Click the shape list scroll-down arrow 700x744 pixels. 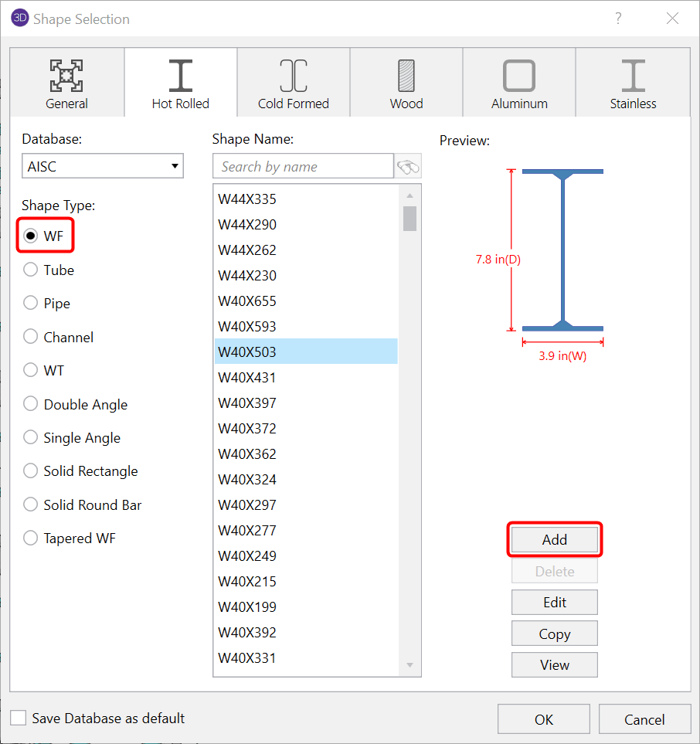[410, 665]
